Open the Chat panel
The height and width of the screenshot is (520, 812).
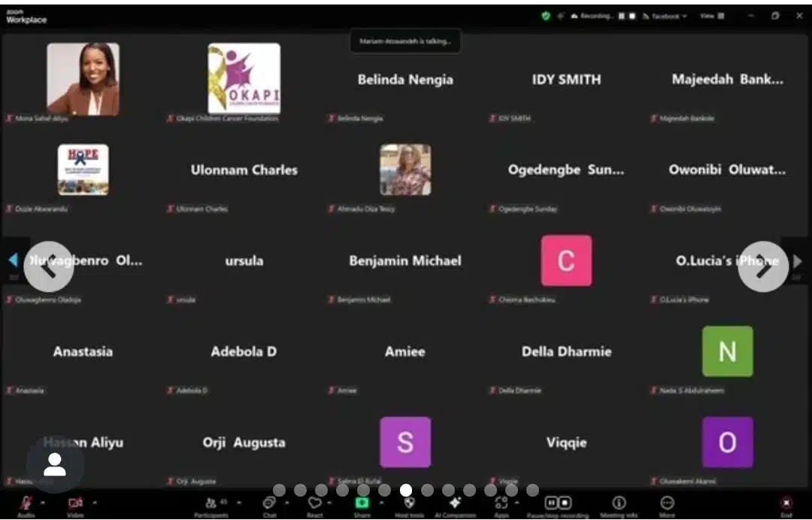point(269,503)
